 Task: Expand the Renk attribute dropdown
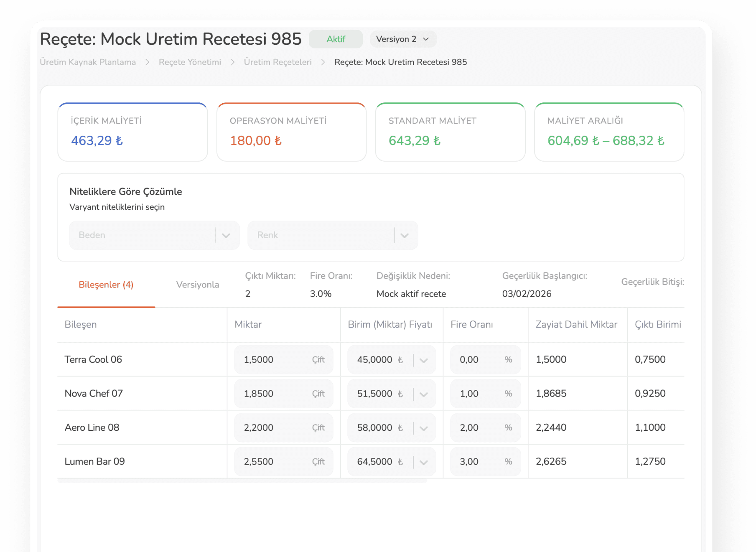pos(333,235)
